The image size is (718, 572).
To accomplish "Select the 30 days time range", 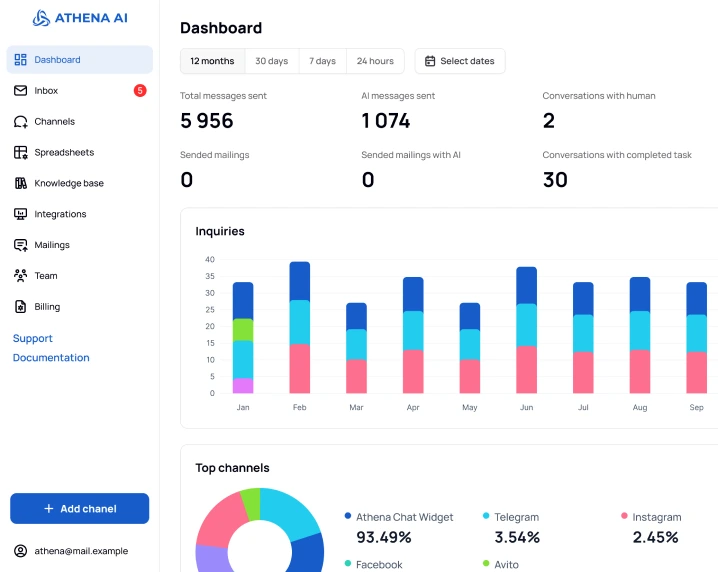I will [271, 61].
